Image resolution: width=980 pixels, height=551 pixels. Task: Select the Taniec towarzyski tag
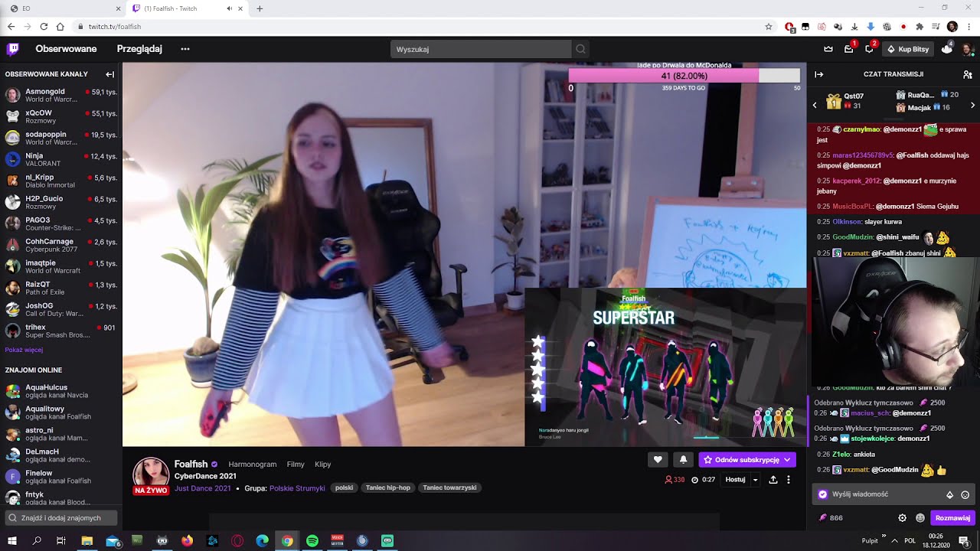[449, 488]
